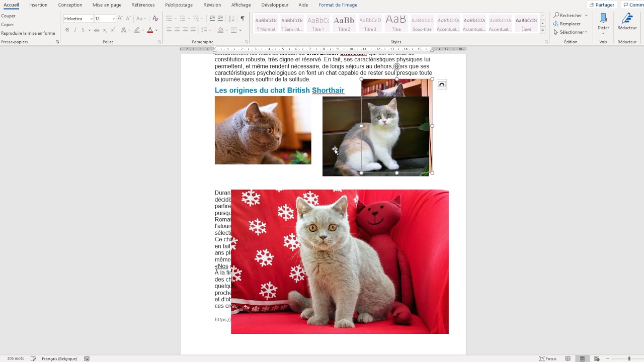Align text right
The width and height of the screenshot is (644, 362).
click(x=185, y=30)
